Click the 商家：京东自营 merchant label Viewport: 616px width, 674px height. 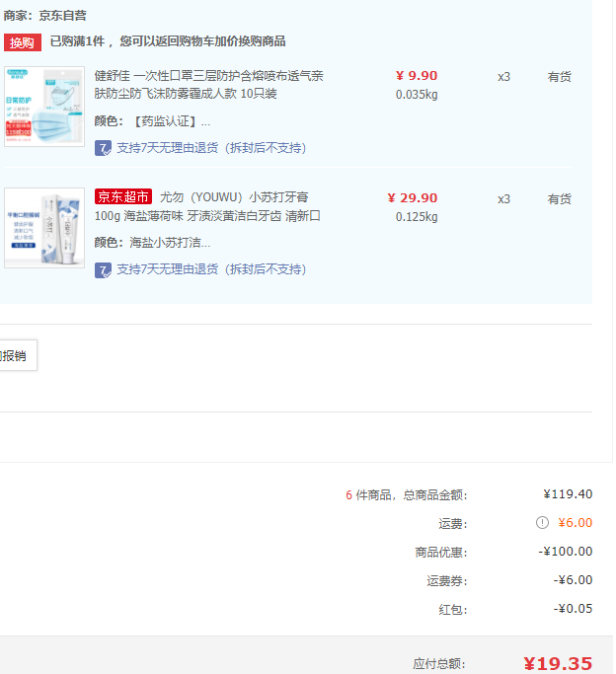(45, 16)
